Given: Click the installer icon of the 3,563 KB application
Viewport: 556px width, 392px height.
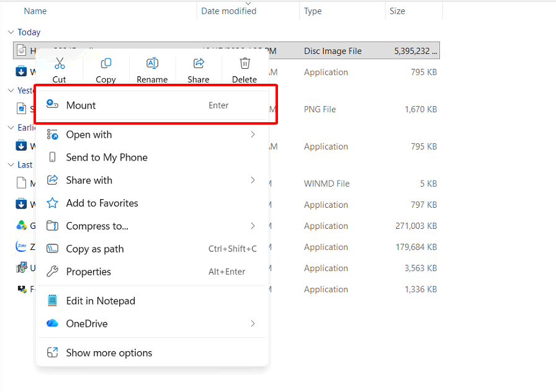Looking at the screenshot, I should 22,267.
